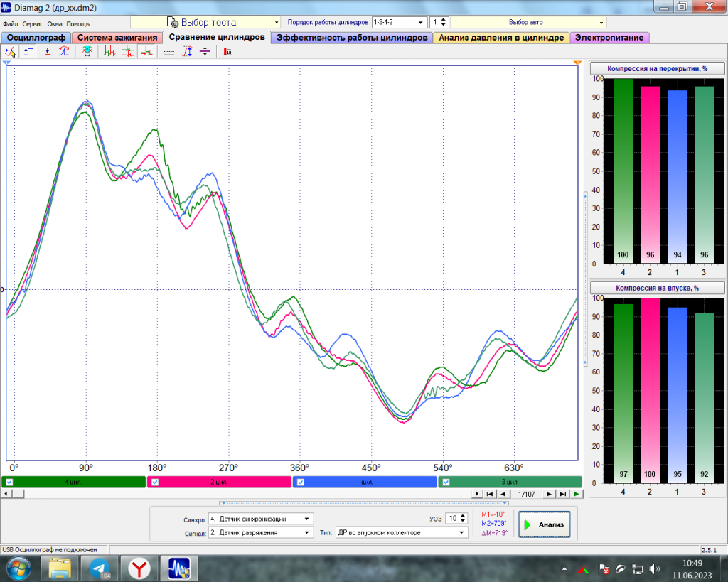Switch to Система зажигания tab
Image resolution: width=728 pixels, height=582 pixels.
(x=117, y=38)
